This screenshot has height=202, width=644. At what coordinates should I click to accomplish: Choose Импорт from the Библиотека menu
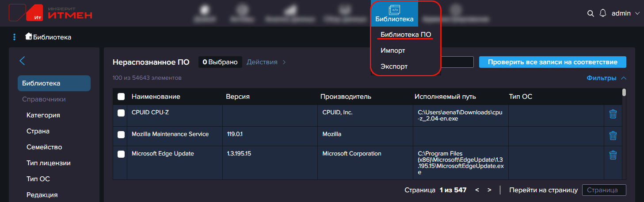point(393,50)
